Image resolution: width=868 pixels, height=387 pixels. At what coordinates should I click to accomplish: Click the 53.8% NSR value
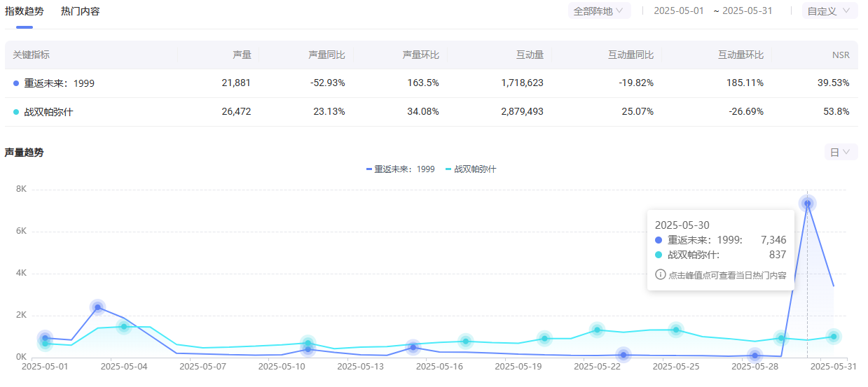(x=836, y=111)
